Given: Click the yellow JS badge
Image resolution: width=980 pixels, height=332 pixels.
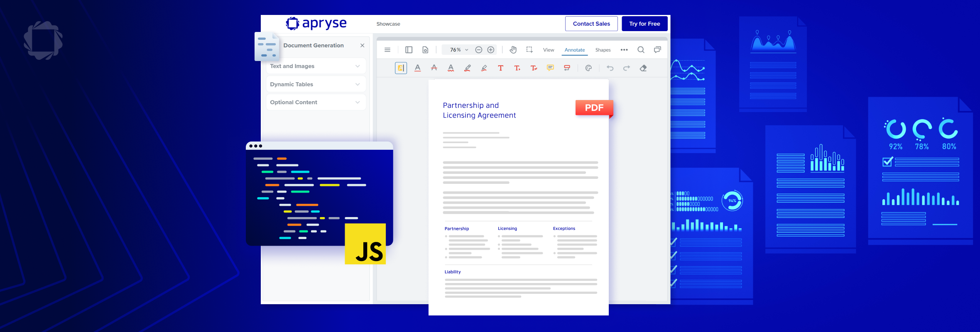Looking at the screenshot, I should (365, 244).
